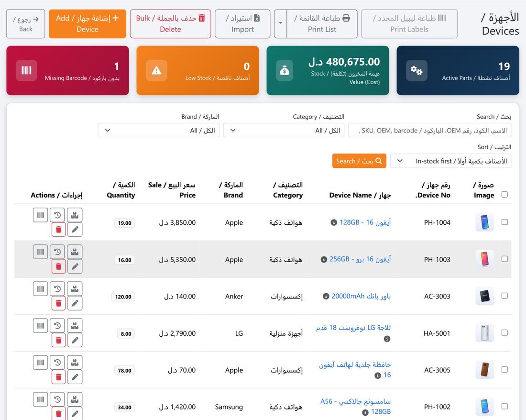Click barcode icon for PH-1004 row
526x420 pixels.
click(40, 215)
